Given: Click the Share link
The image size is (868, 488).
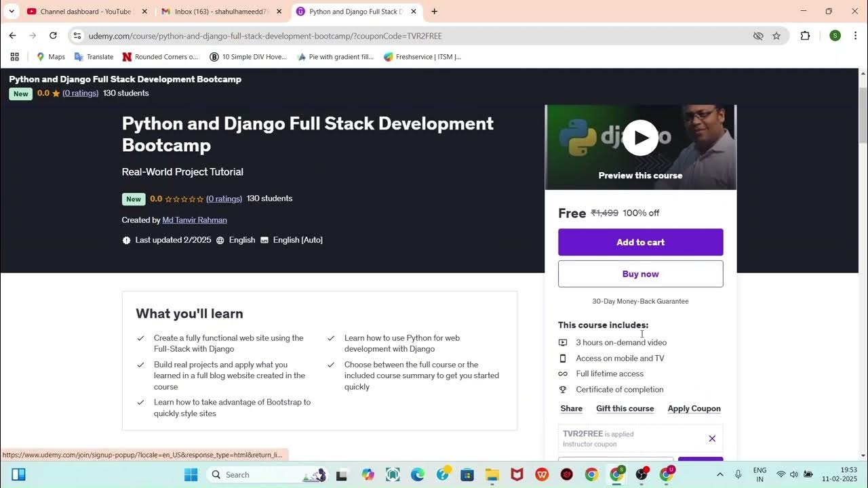Looking at the screenshot, I should [x=571, y=409].
